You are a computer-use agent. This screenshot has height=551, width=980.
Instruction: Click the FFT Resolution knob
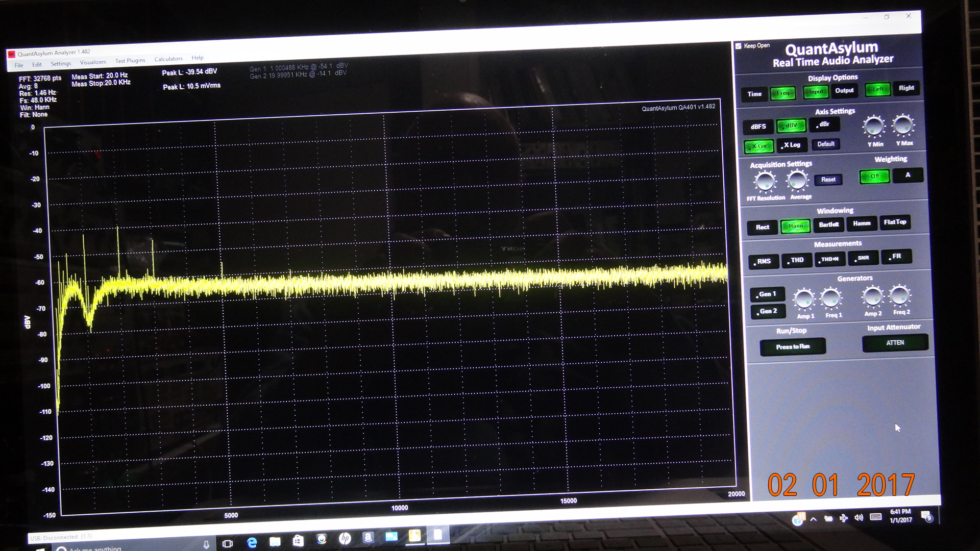[x=765, y=181]
